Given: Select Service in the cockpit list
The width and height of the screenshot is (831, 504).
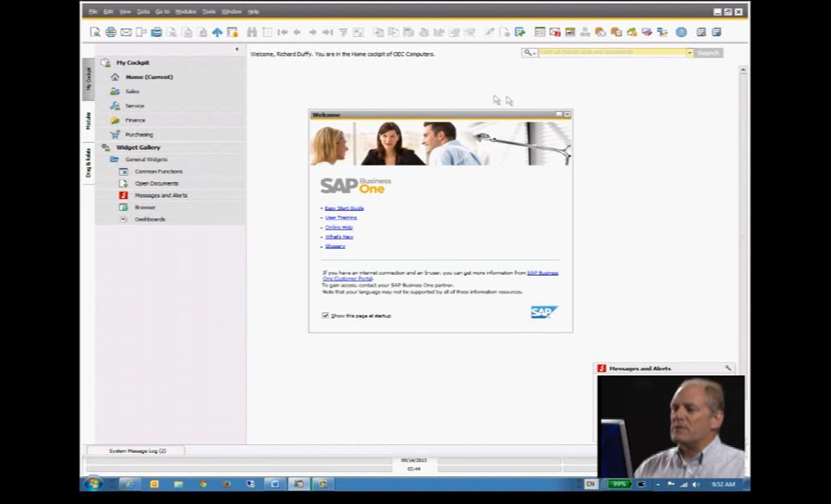Looking at the screenshot, I should (135, 106).
